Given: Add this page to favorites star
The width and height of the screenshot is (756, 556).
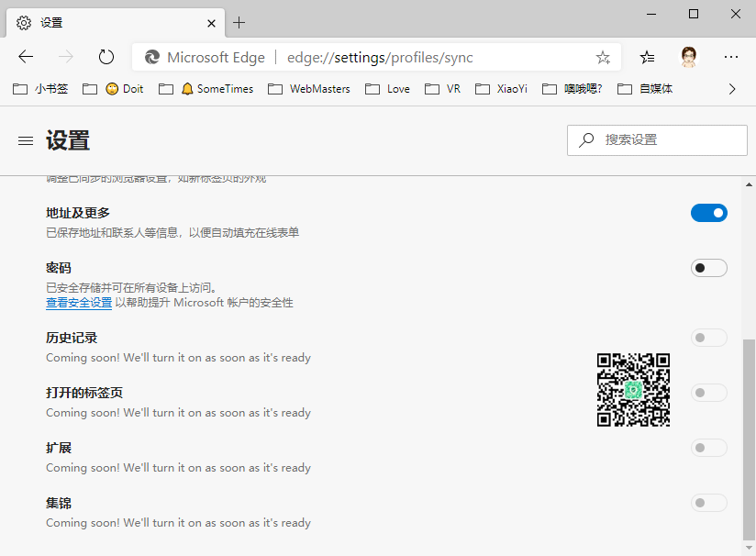Looking at the screenshot, I should [x=603, y=58].
